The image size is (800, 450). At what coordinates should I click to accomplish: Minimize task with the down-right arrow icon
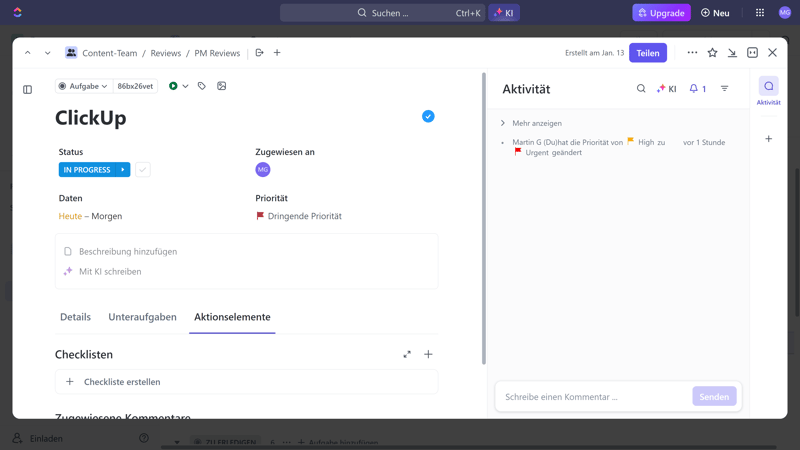[x=732, y=53]
